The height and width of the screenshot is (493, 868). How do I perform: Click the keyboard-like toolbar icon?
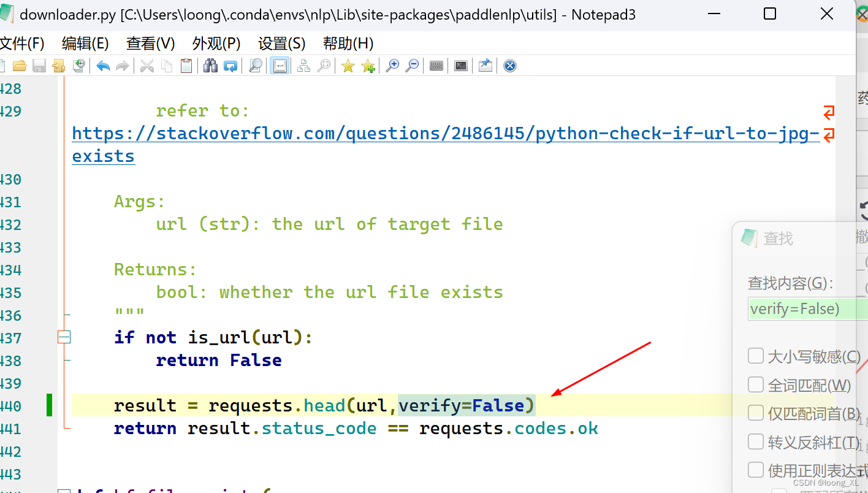click(436, 66)
